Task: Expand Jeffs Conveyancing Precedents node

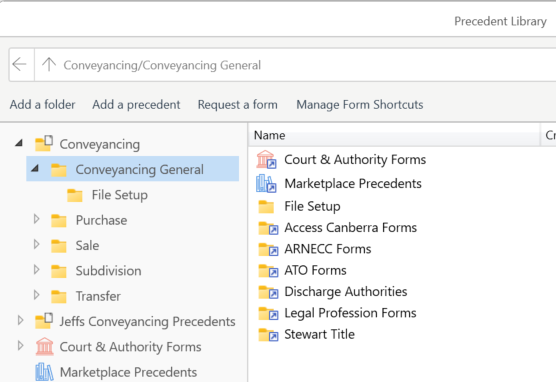Action: pyautogui.click(x=21, y=320)
